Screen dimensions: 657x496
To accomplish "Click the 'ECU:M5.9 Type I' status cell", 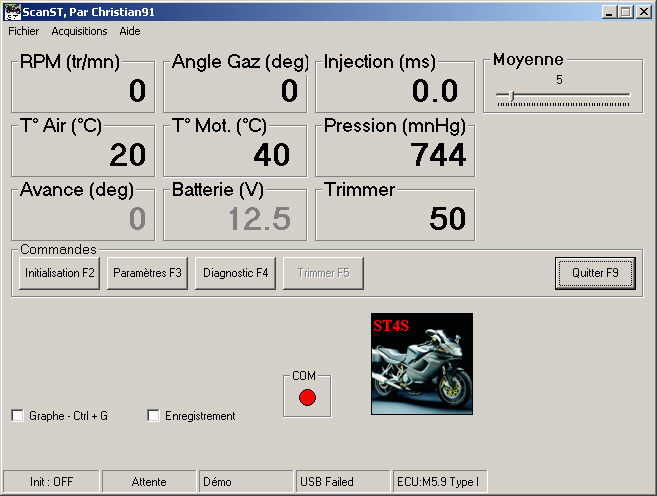I will tap(440, 482).
